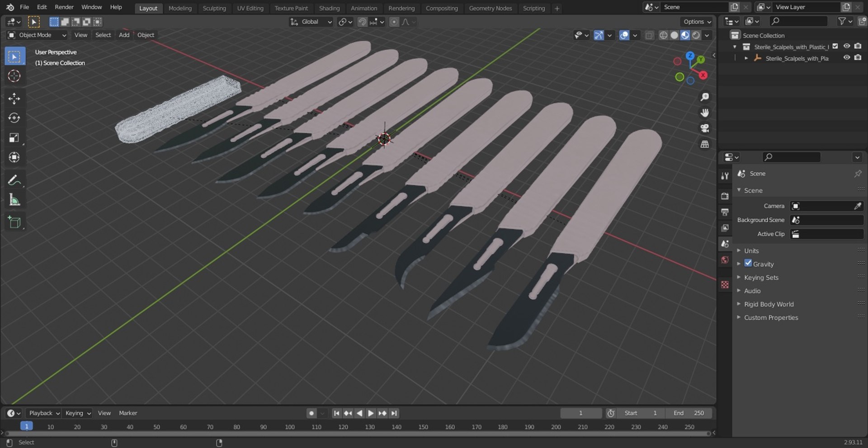
Task: Select the Measure tool
Action: [14, 200]
